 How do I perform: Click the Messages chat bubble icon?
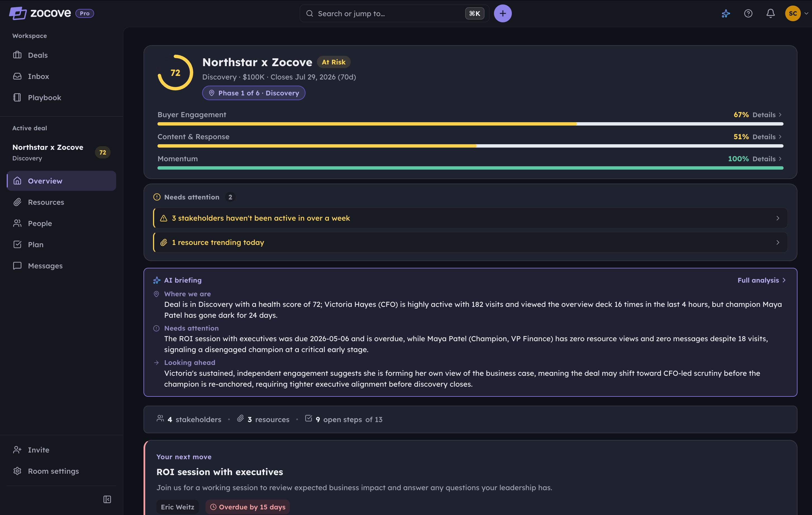click(17, 266)
